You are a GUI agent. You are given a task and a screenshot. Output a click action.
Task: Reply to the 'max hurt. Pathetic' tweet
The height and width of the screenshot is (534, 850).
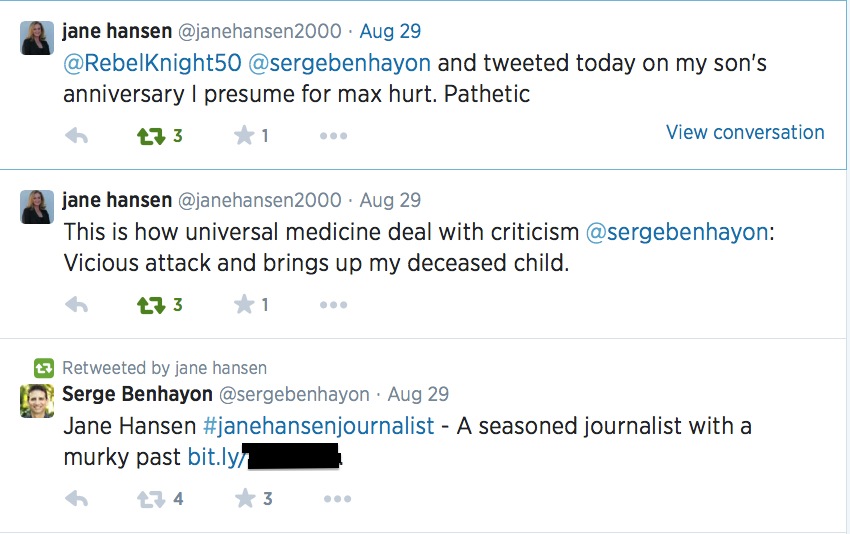pyautogui.click(x=76, y=136)
